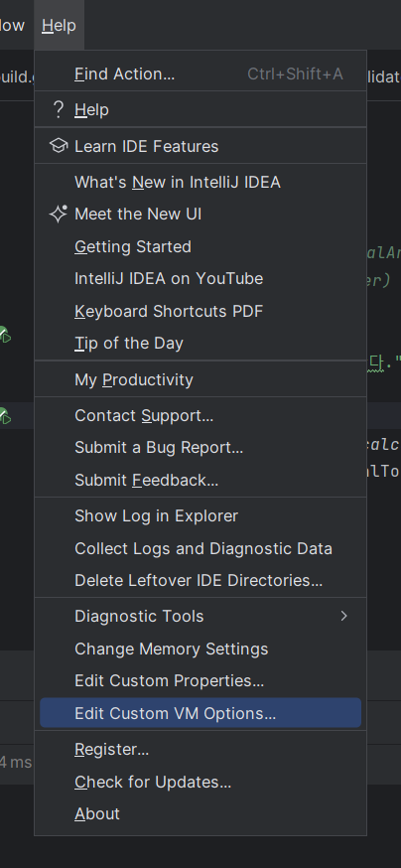Select Submit a Bug Report...

pyautogui.click(x=200, y=447)
